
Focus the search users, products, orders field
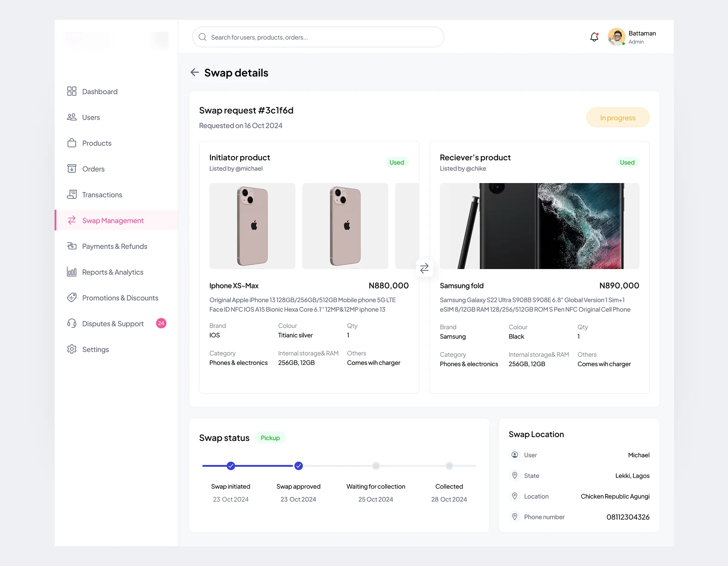(318, 37)
